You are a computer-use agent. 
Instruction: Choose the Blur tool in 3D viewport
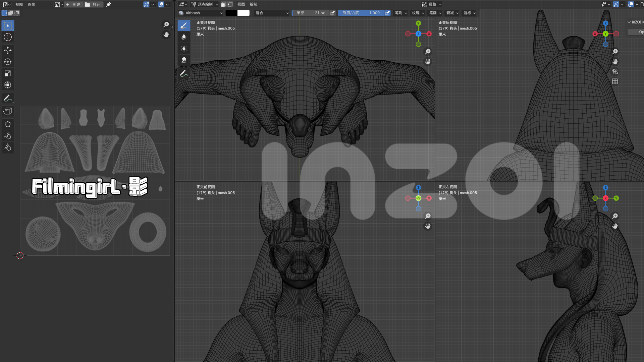point(184,37)
